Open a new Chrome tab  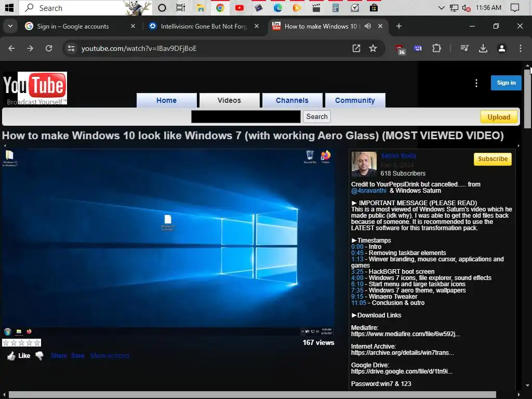399,26
